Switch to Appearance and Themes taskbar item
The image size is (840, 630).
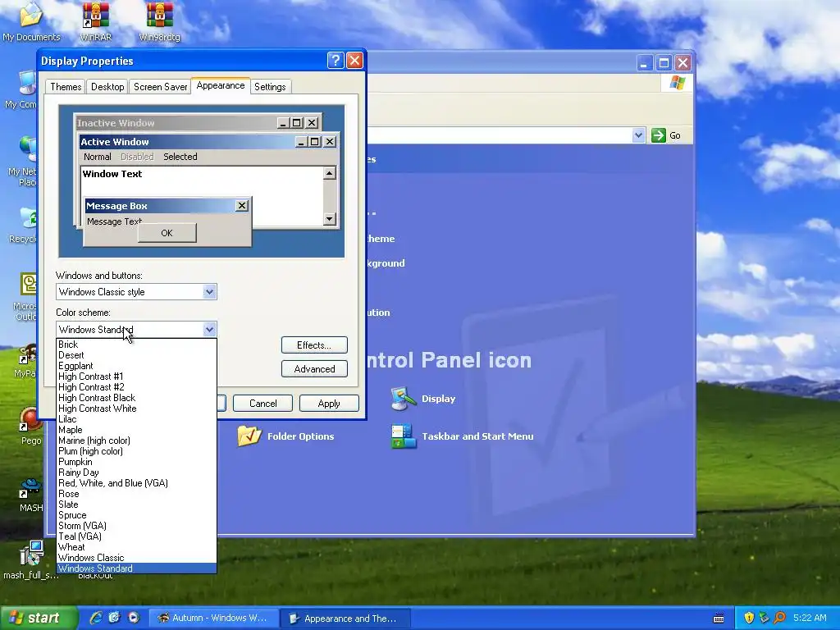tap(345, 618)
